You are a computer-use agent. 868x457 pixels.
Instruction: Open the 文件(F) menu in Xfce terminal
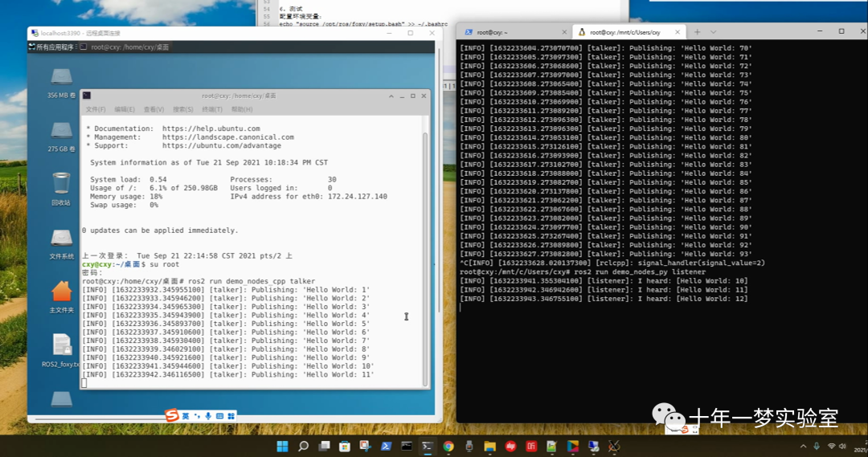[95, 109]
